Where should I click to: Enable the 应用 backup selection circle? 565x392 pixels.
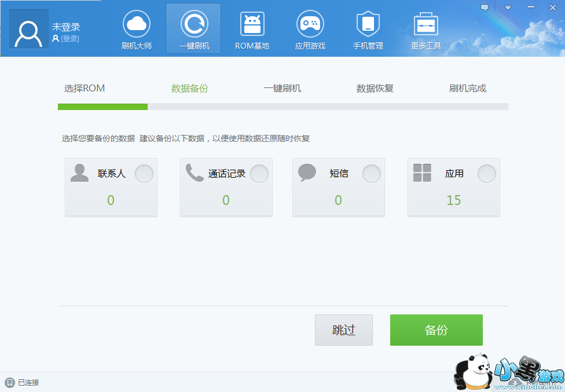[486, 174]
